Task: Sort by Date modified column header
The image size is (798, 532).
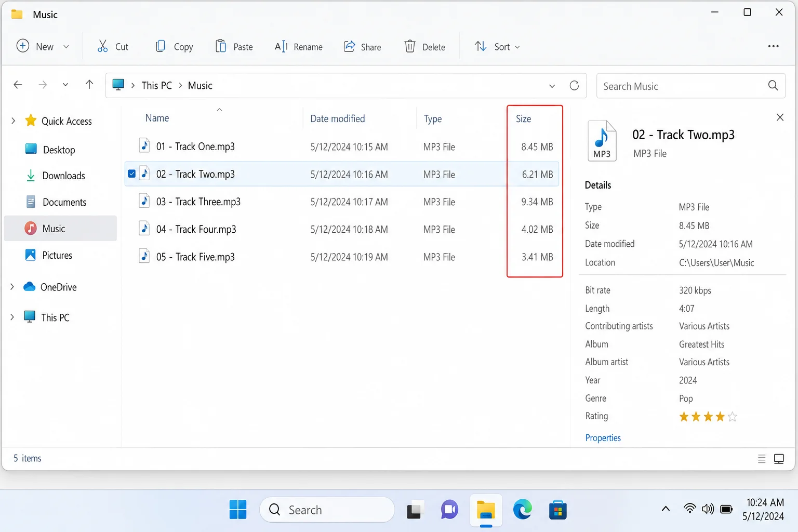Action: (338, 118)
